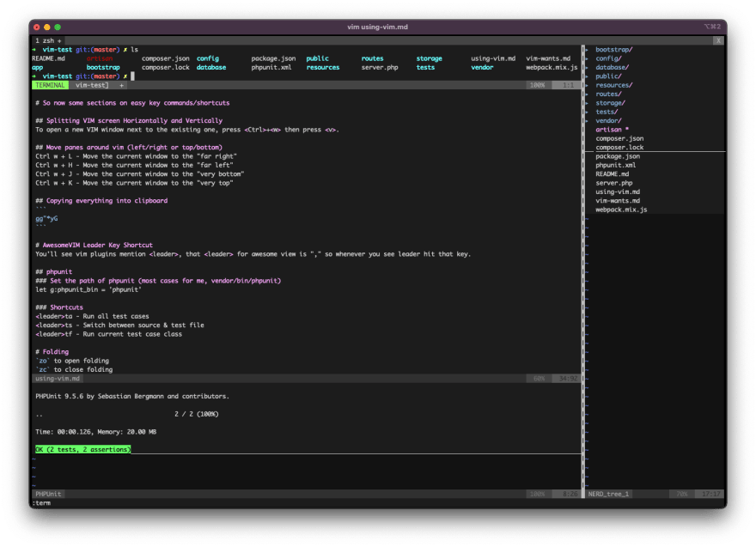Click the '`zc` to close folding' line
The height and width of the screenshot is (547, 756).
point(74,369)
